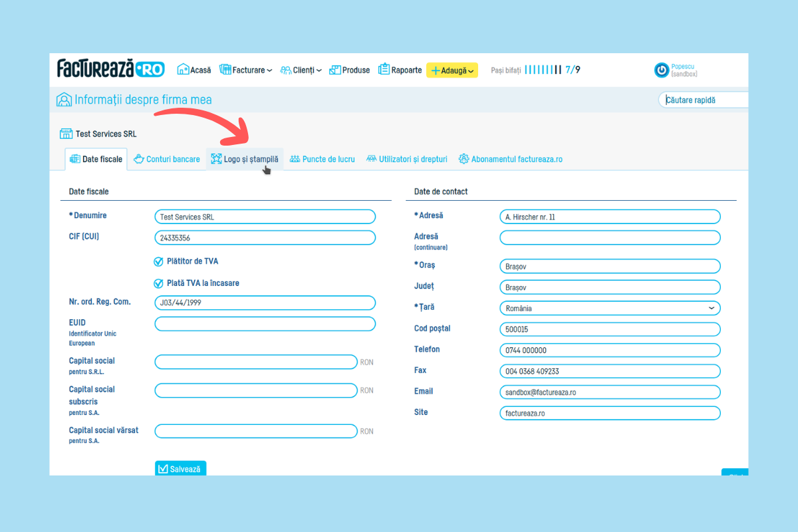Toggle Plată TVA la încasare checkbox

click(158, 283)
